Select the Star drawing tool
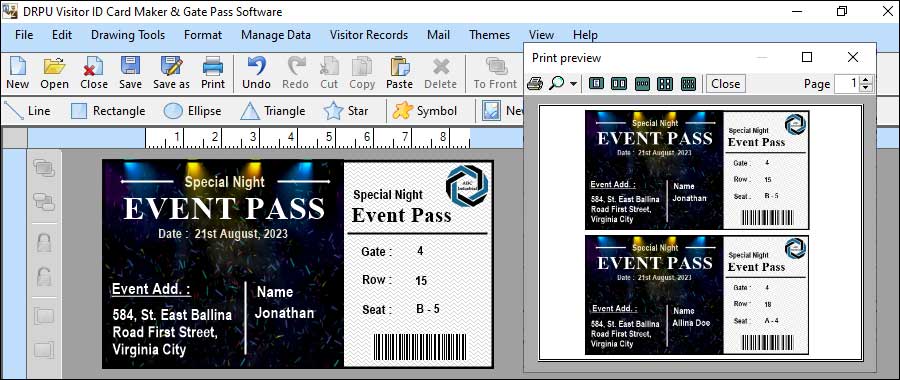The height and width of the screenshot is (380, 900). pos(346,111)
